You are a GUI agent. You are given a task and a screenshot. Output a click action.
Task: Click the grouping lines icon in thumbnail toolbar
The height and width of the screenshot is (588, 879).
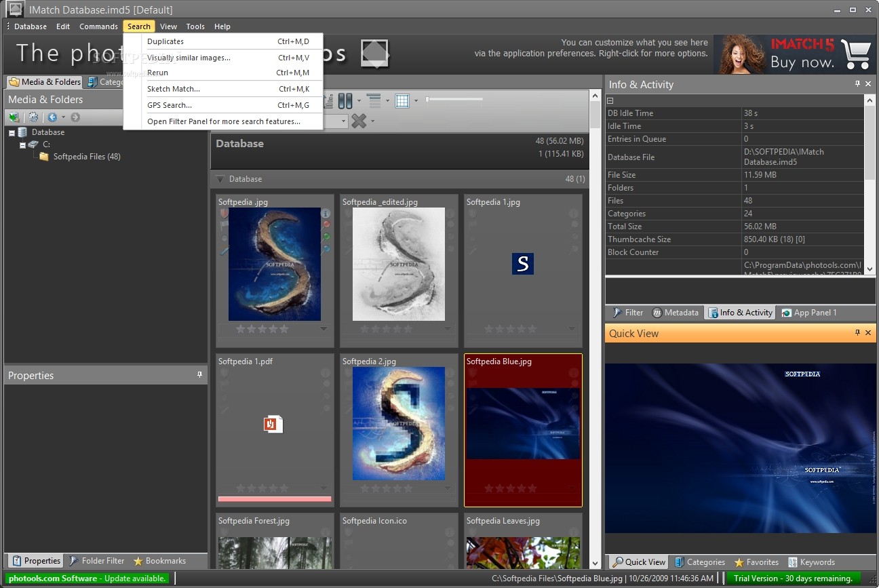pyautogui.click(x=374, y=101)
